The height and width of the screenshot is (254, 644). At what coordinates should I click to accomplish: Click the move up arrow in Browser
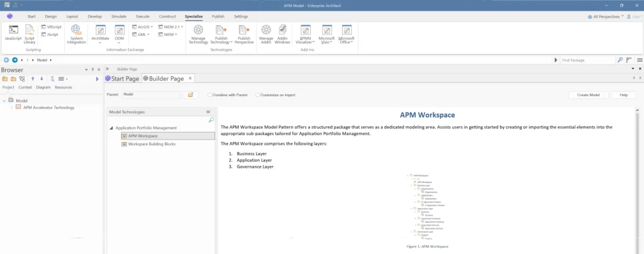33,79
